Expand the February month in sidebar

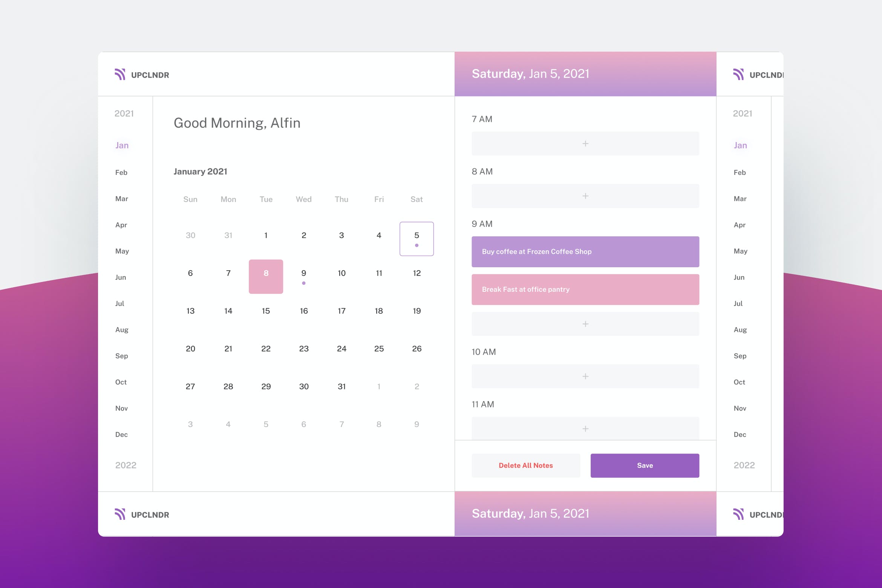122,171
